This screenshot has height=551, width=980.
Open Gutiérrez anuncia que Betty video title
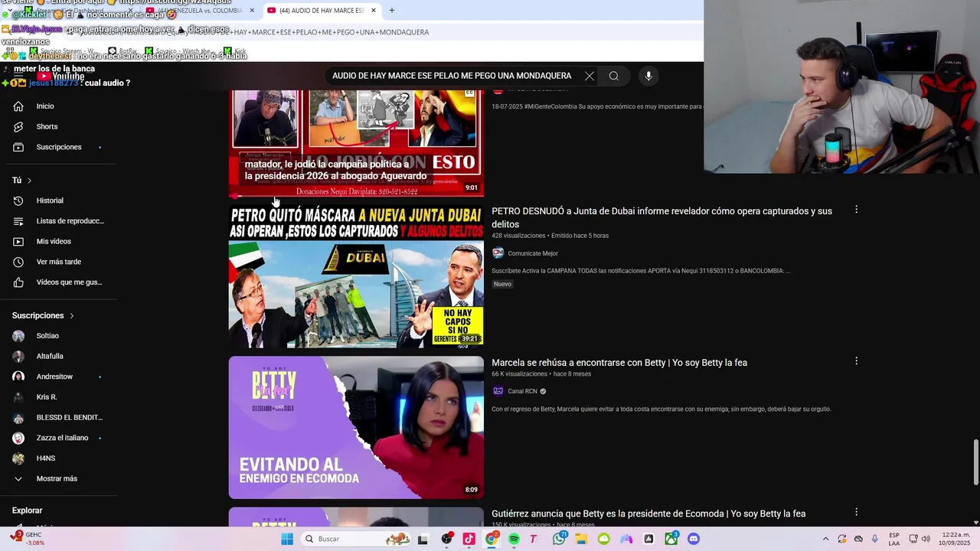point(648,514)
